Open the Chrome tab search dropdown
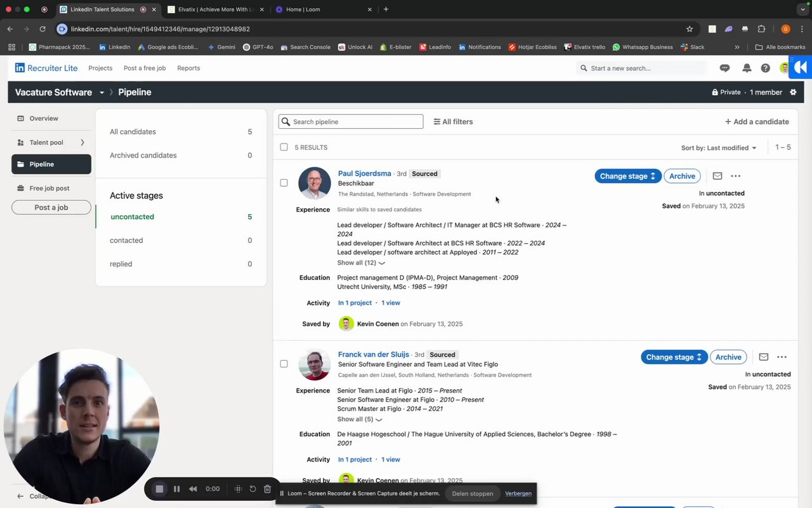This screenshot has height=508, width=812. [x=802, y=9]
